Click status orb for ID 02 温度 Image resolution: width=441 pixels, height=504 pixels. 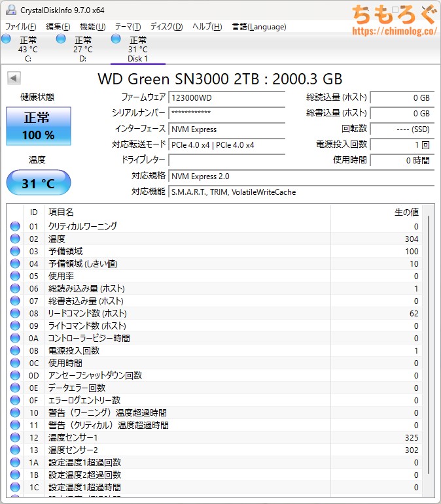click(15, 239)
